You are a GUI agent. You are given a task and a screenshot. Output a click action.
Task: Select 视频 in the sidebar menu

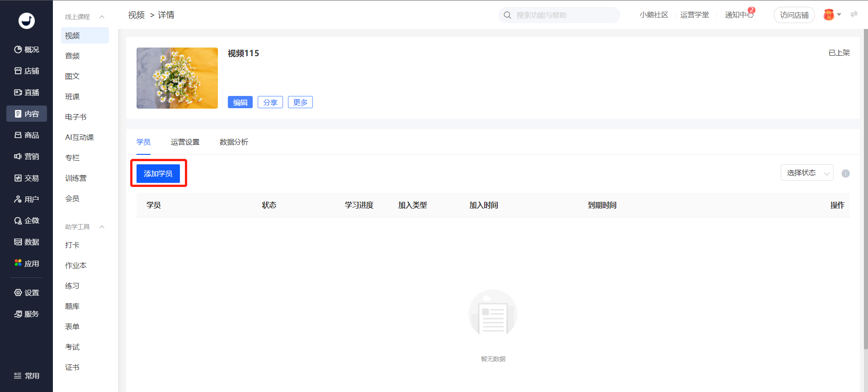pos(85,35)
